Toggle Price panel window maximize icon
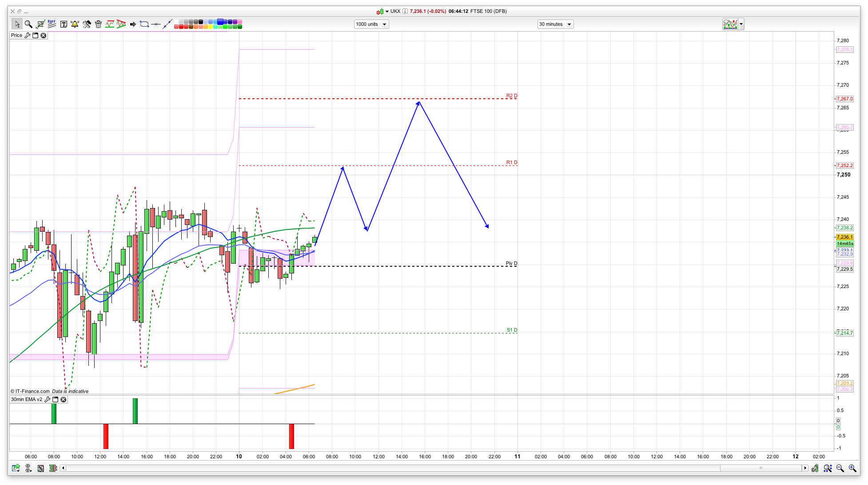 pyautogui.click(x=36, y=35)
